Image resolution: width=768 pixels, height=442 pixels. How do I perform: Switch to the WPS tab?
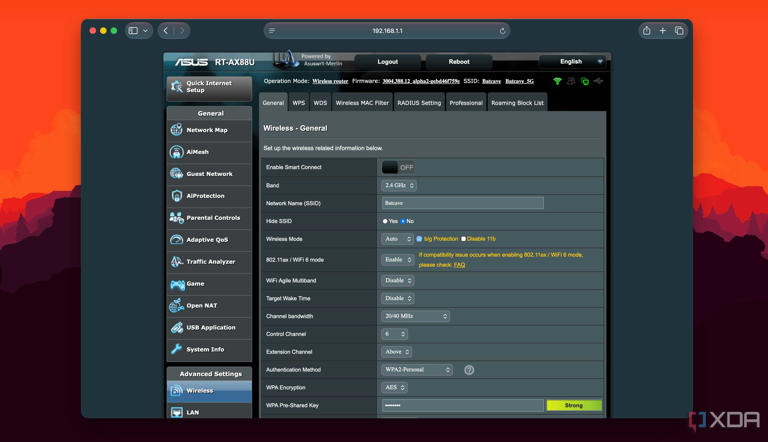[299, 103]
